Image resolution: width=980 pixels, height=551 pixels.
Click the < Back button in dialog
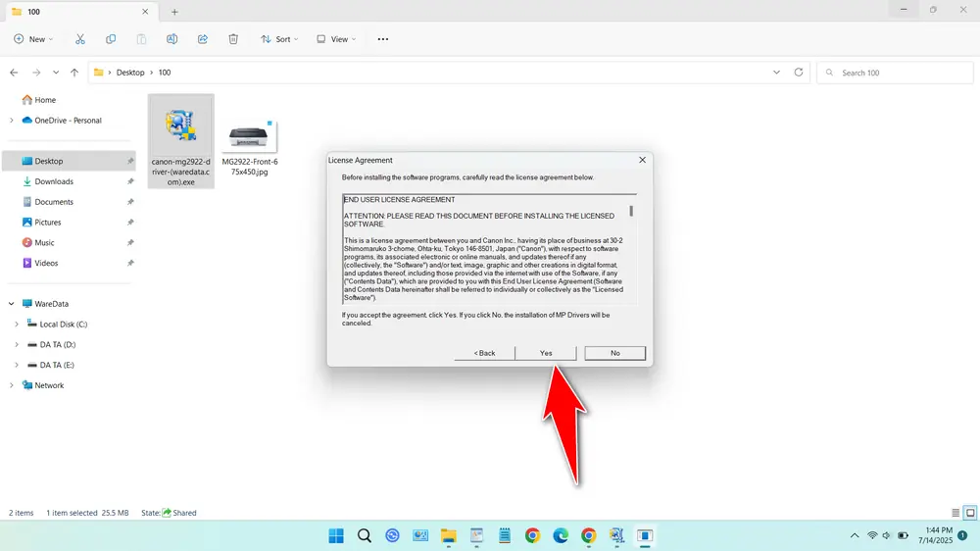pos(484,353)
